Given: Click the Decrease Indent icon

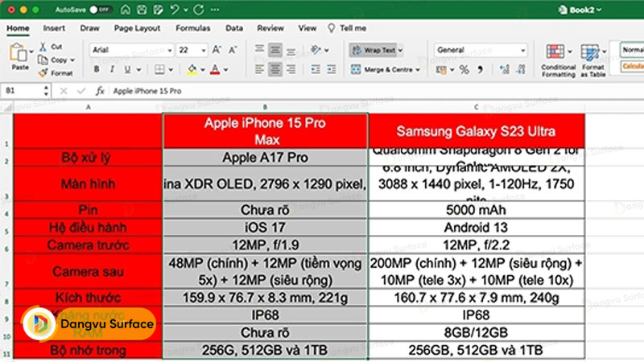Looking at the screenshot, I should tap(316, 69).
